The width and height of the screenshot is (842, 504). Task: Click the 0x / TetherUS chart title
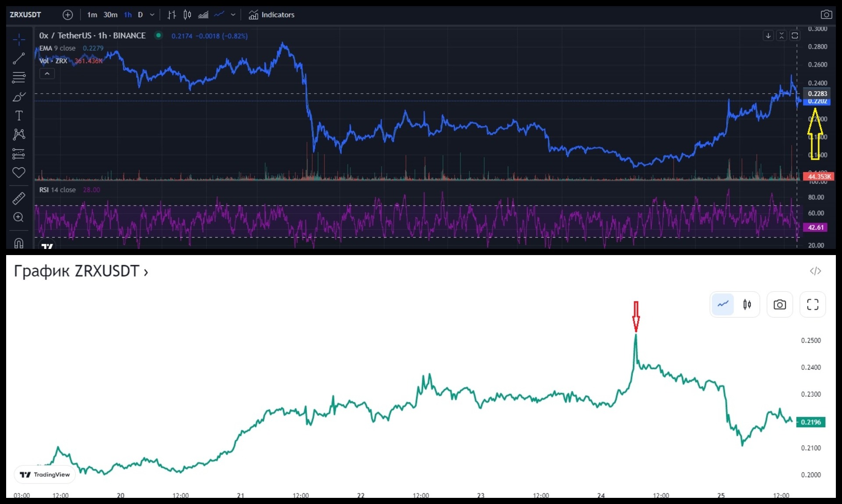[x=92, y=35]
